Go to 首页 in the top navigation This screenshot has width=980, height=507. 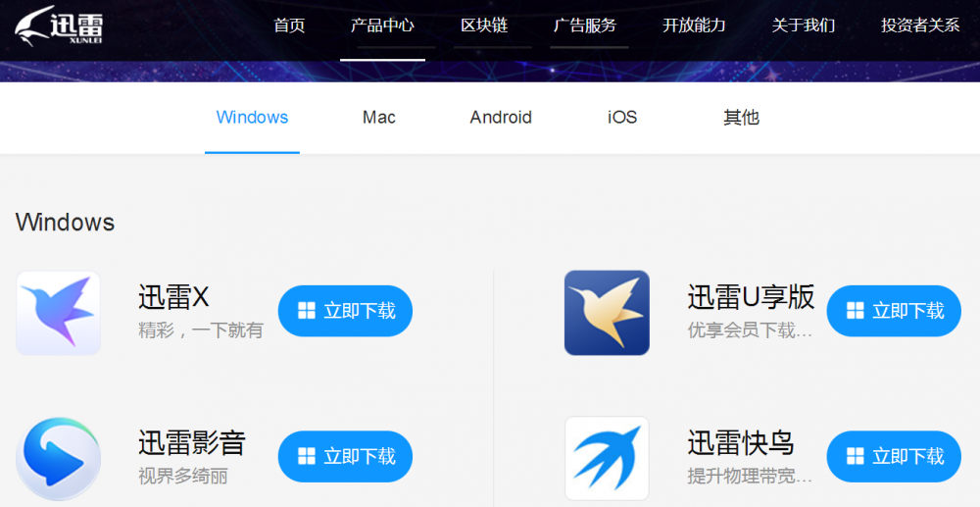click(289, 25)
